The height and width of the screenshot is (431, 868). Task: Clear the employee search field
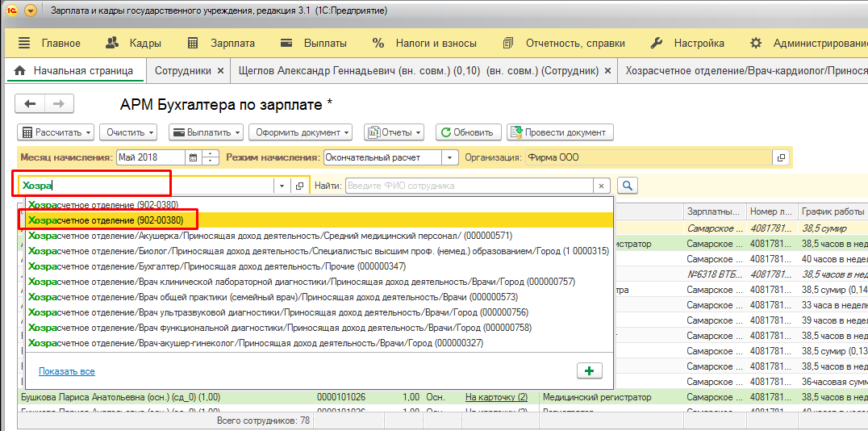pyautogui.click(x=600, y=186)
